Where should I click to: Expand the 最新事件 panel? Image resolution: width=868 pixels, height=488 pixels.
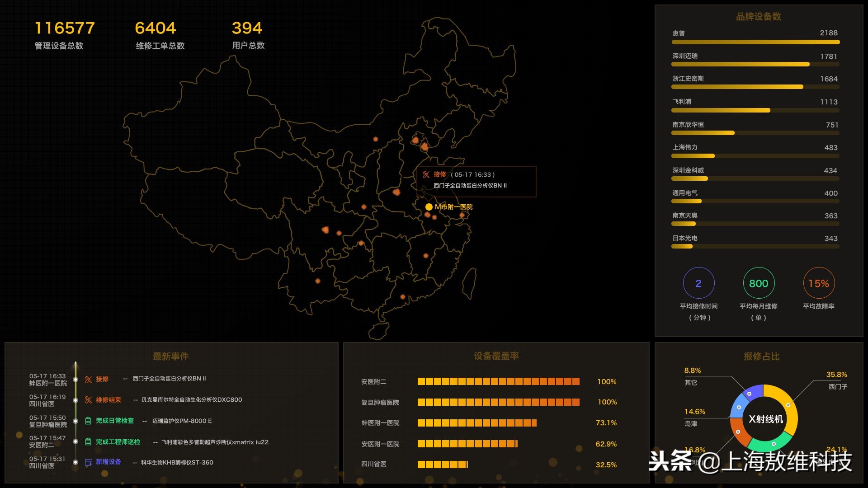pos(171,357)
